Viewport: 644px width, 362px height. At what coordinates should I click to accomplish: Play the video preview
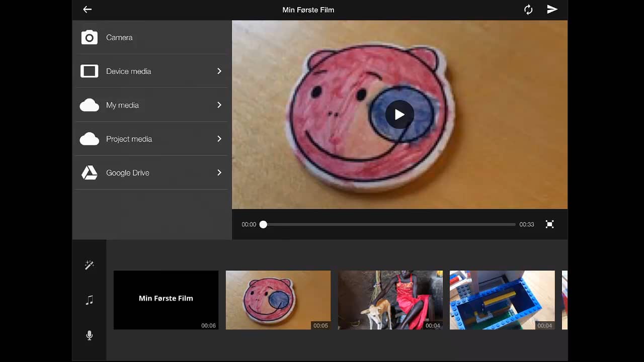click(399, 115)
